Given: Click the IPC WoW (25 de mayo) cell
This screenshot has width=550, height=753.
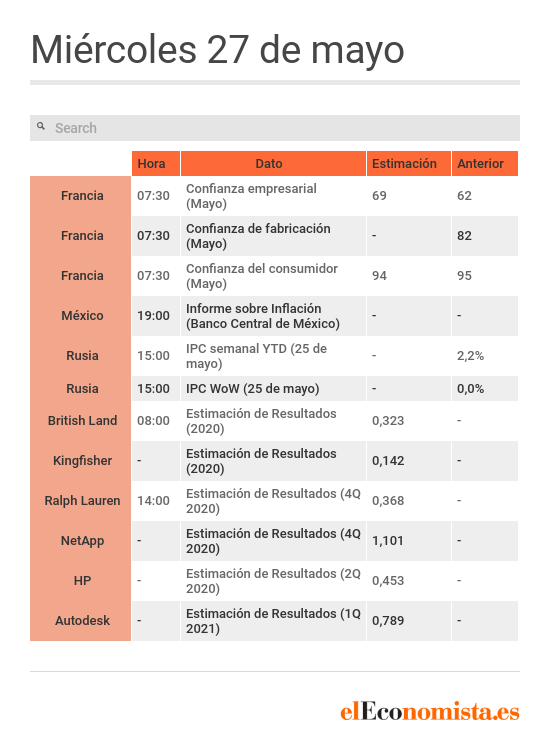Looking at the screenshot, I should coord(273,389).
